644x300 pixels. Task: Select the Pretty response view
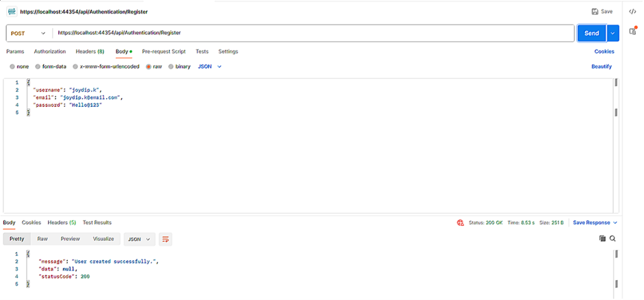pyautogui.click(x=17, y=239)
